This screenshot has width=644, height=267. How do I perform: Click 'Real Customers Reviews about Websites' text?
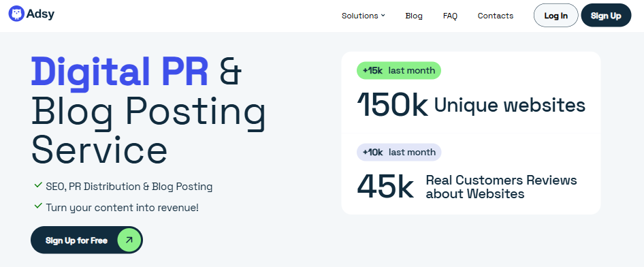coord(501,187)
